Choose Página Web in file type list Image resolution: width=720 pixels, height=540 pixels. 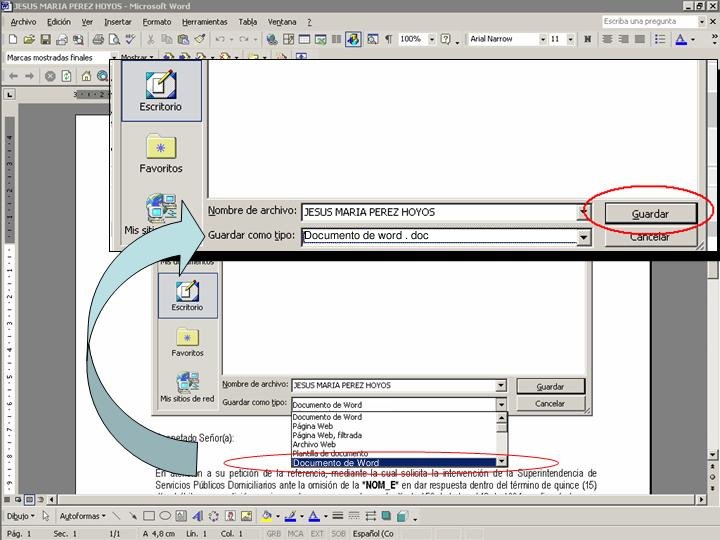[394, 426]
